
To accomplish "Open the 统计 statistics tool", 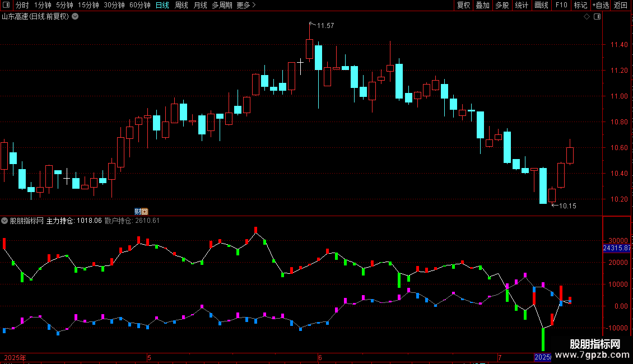I will point(522,5).
